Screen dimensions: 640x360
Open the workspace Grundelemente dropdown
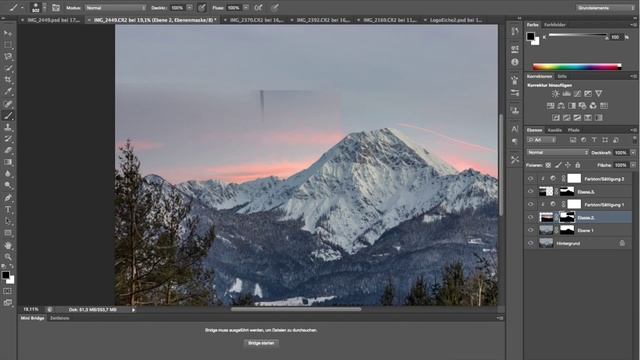606,8
